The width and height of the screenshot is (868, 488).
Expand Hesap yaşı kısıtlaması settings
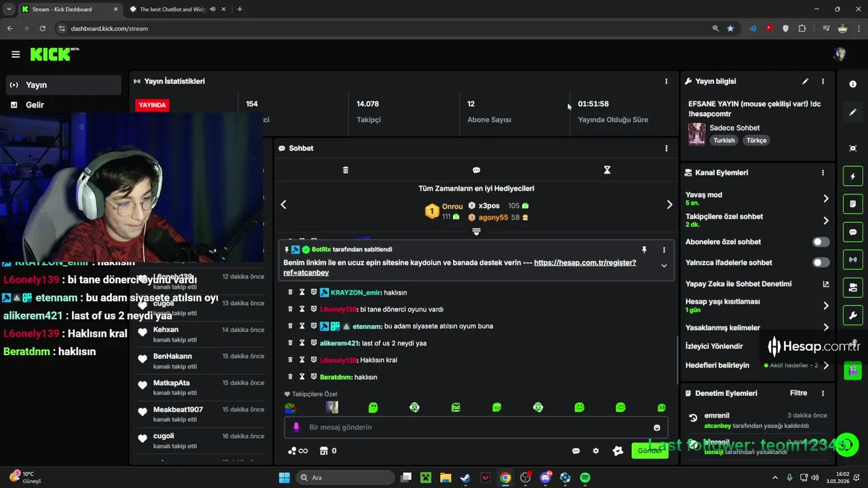point(825,306)
